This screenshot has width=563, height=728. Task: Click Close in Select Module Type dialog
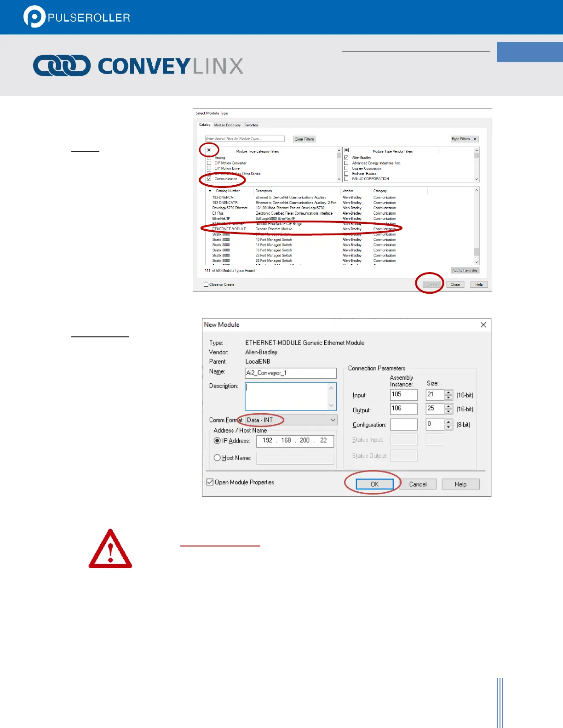(455, 284)
